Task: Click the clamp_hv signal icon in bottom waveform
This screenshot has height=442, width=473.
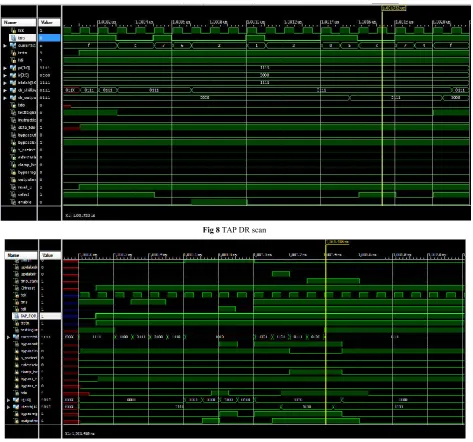Action: tap(16, 372)
